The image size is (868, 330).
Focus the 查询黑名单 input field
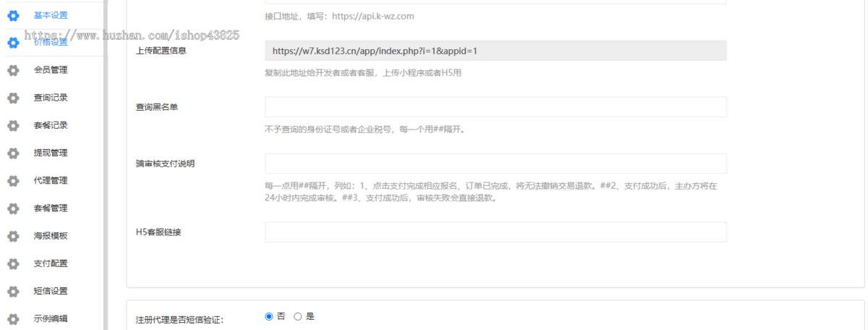click(x=495, y=107)
